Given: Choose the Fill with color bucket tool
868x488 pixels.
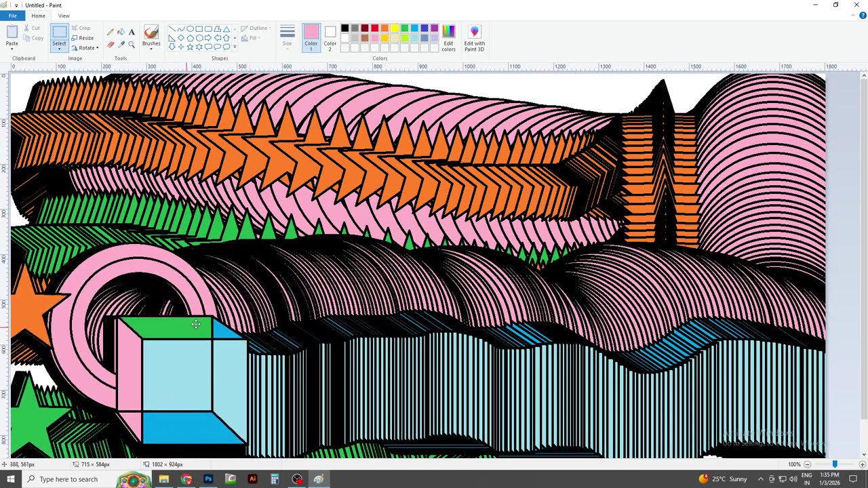Looking at the screenshot, I should [121, 32].
